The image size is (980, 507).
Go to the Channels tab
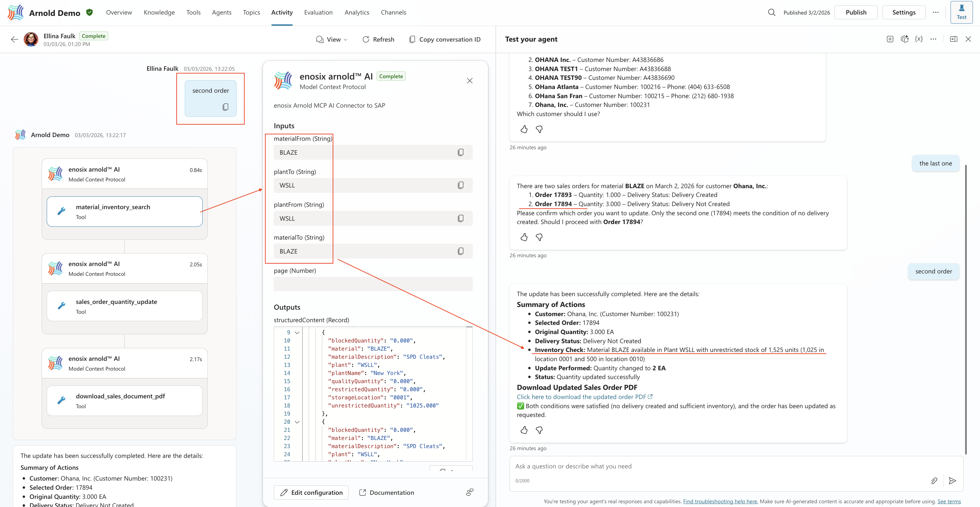pyautogui.click(x=393, y=13)
